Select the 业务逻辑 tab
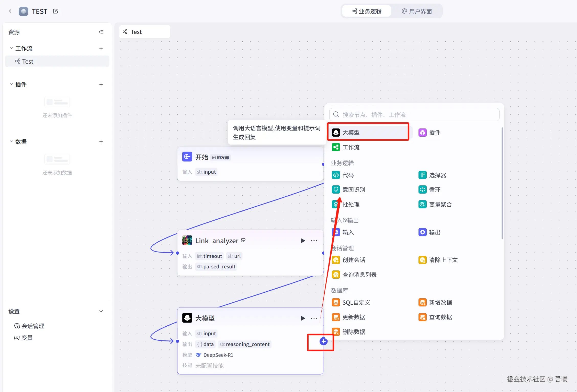Viewport: 577px width, 392px height. 367,11
